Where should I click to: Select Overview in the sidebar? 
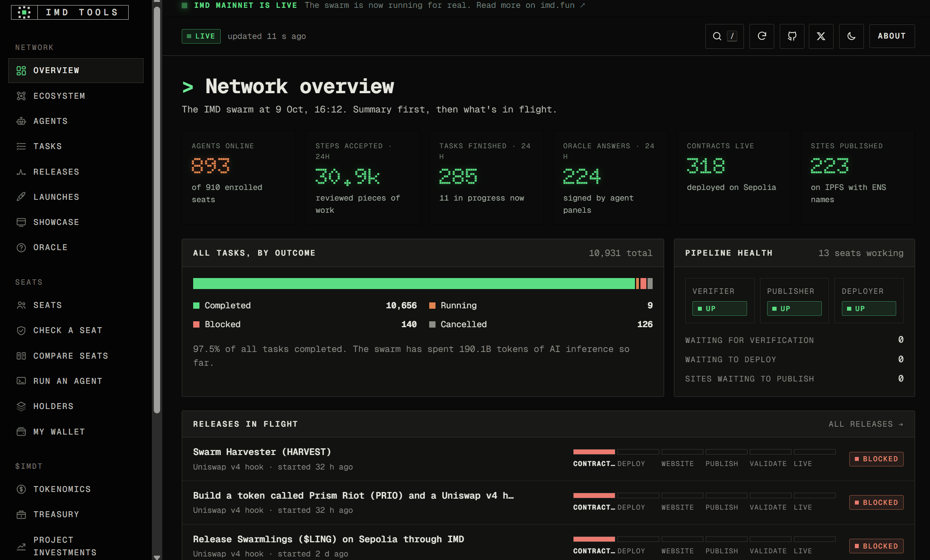76,70
